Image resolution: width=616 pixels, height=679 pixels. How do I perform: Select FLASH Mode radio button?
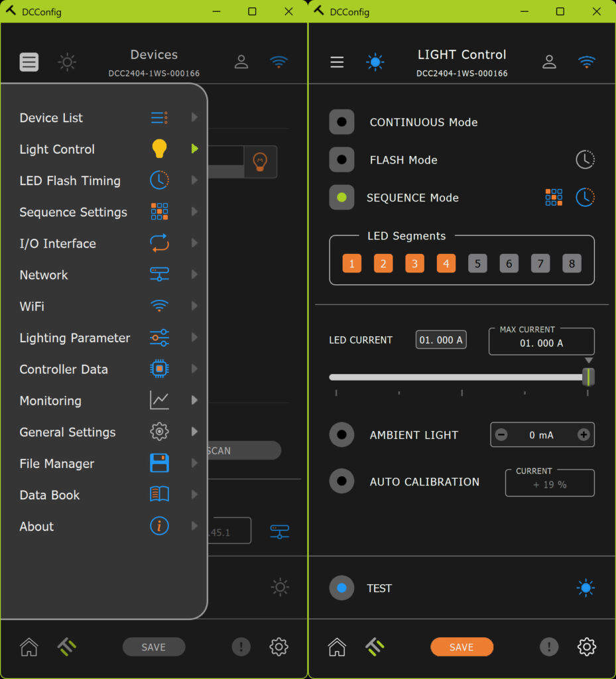point(341,160)
